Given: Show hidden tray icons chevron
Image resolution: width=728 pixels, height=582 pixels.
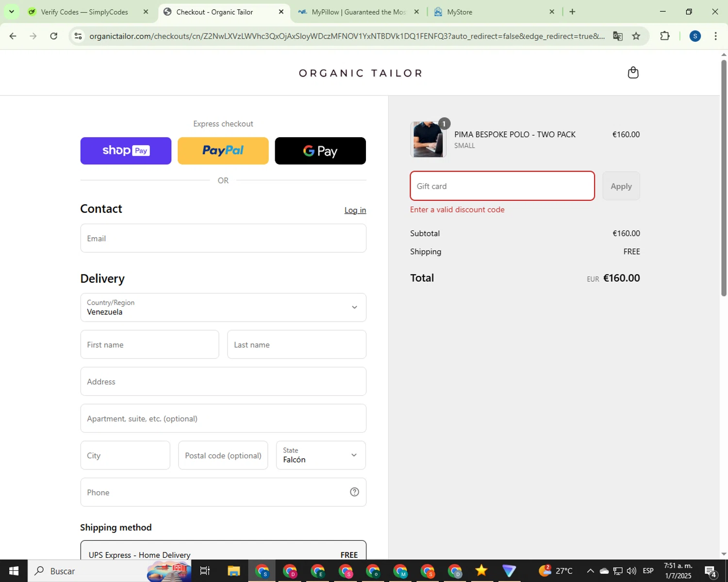Looking at the screenshot, I should [x=590, y=571].
